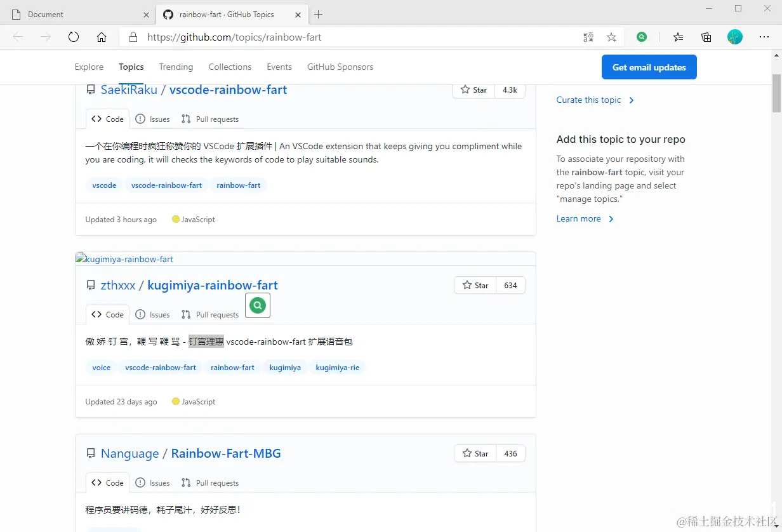Open Issues tab of vscode-rainbow-fart card

point(152,119)
